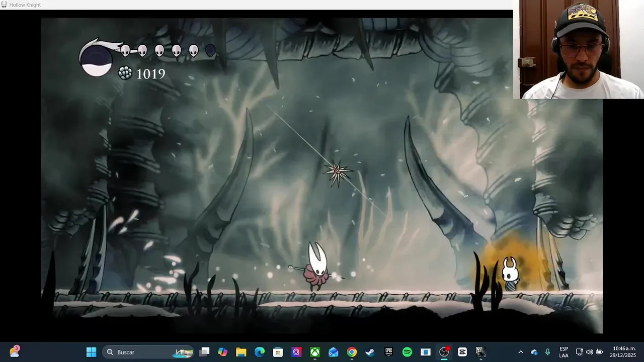Open the blue mail envelope app

click(x=333, y=352)
